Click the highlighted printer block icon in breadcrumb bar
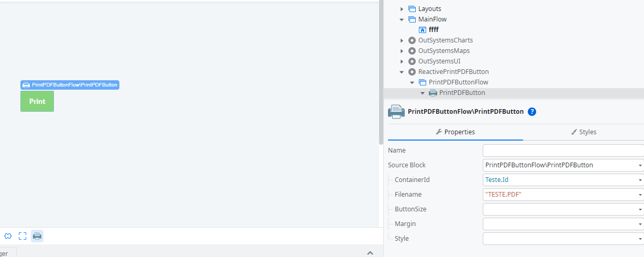 click(x=37, y=236)
